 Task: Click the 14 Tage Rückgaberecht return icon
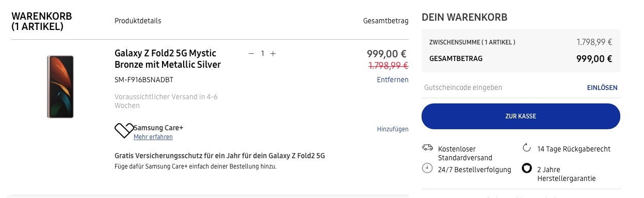527,148
